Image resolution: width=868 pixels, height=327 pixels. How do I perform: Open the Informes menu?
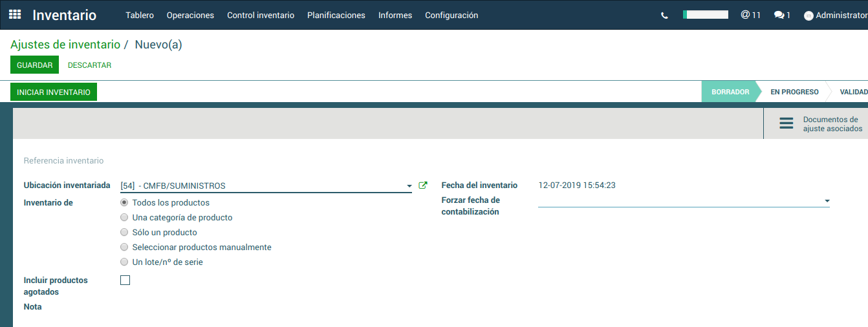tap(395, 15)
